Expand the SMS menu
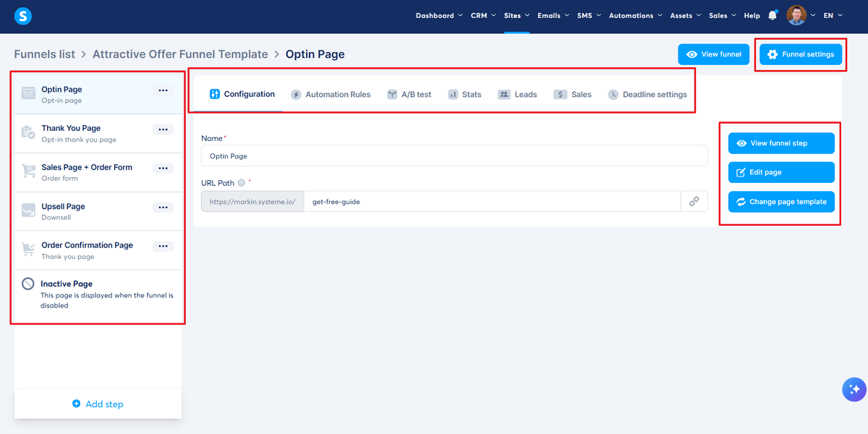Screen dimensions: 868x434 point(589,15)
